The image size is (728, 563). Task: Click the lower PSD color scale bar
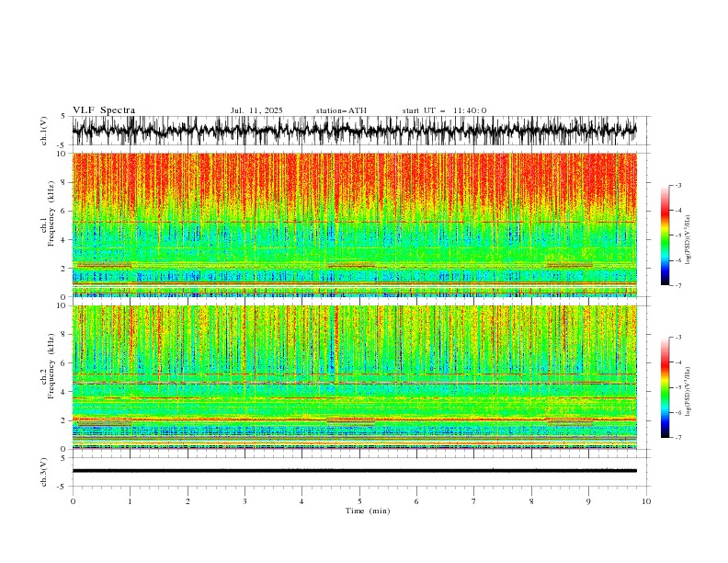click(665, 387)
